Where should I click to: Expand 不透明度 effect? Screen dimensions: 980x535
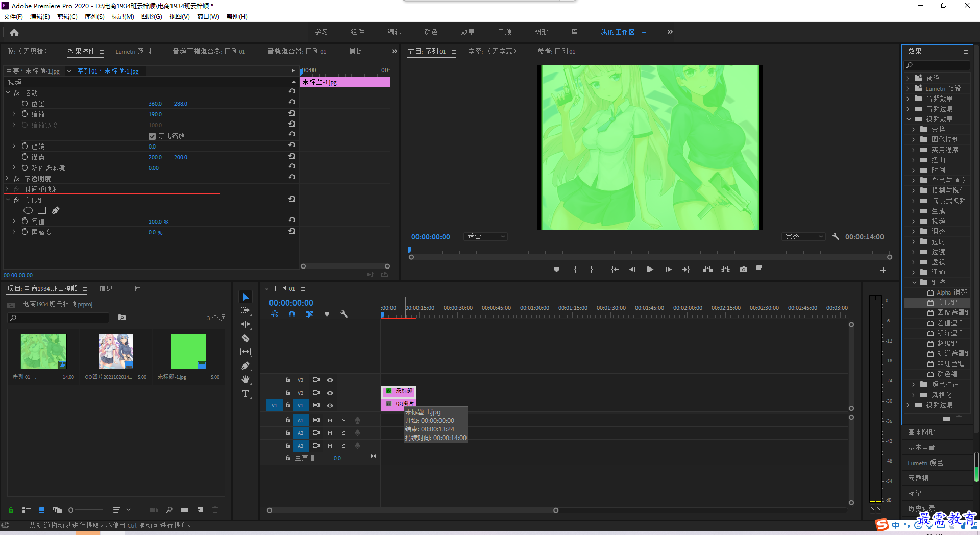[x=7, y=178]
